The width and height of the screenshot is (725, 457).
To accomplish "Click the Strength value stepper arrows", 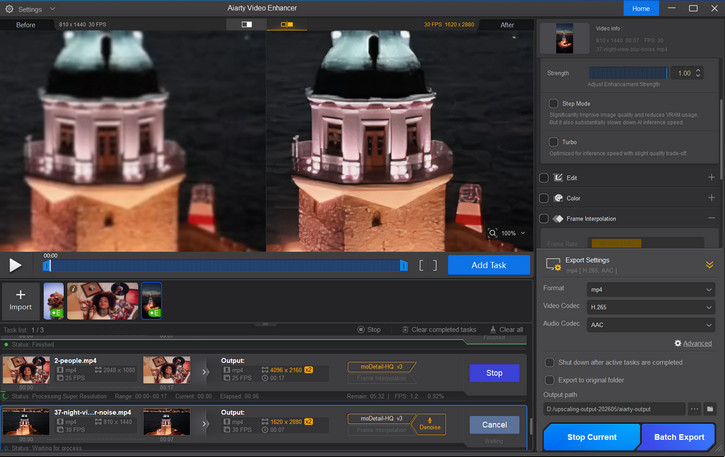I will (698, 73).
